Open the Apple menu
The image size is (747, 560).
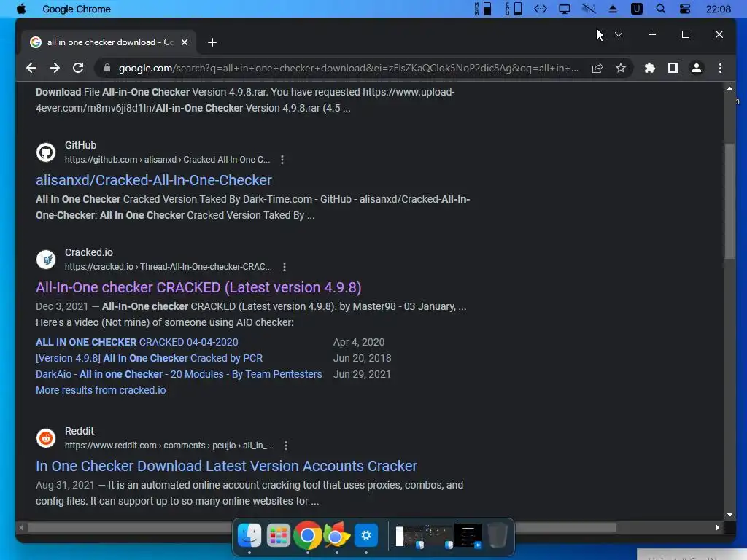coord(21,9)
